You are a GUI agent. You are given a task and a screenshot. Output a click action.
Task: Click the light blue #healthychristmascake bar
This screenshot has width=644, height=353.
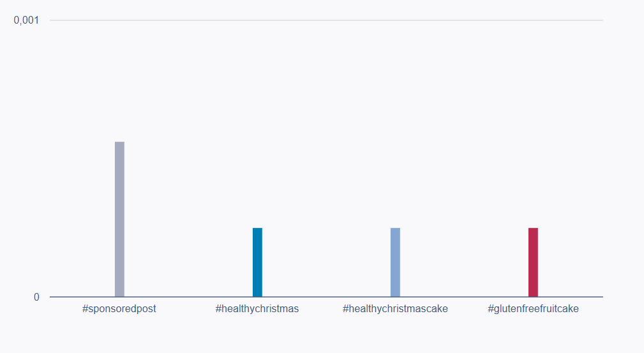tap(395, 262)
